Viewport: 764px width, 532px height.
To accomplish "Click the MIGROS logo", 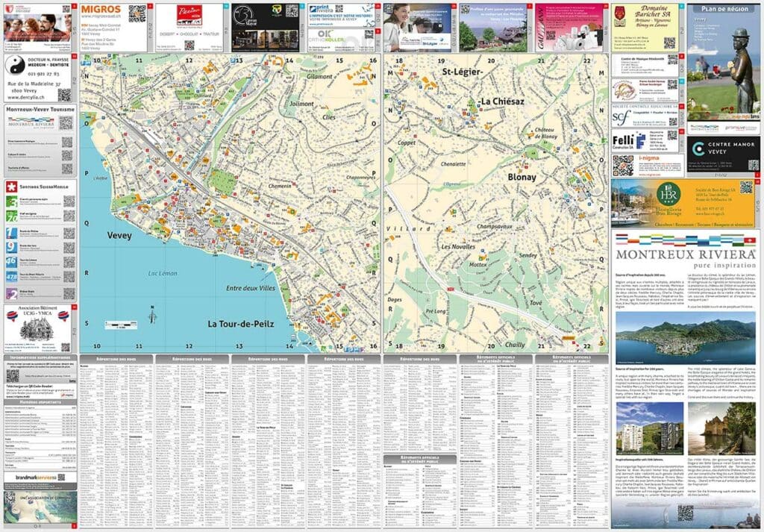I will pyautogui.click(x=101, y=9).
